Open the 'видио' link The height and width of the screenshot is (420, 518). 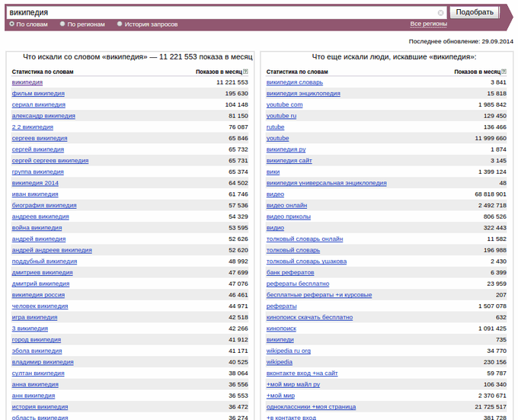point(275,228)
